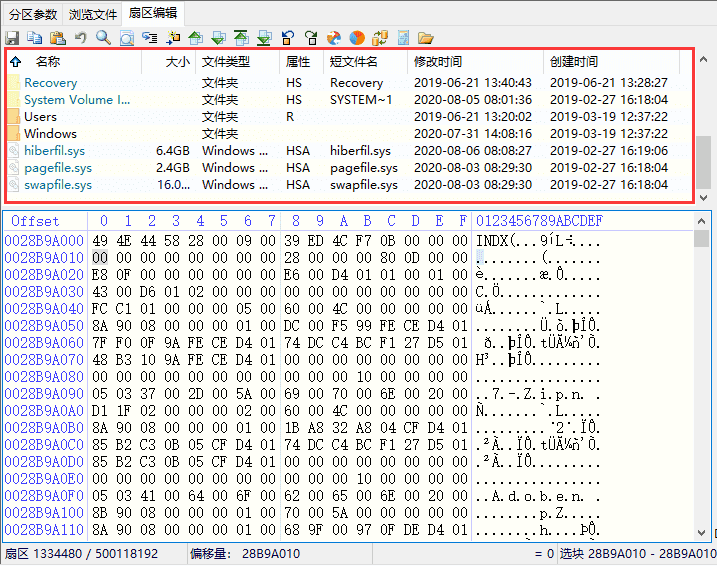Click the open folder icon in toolbar

click(425, 38)
